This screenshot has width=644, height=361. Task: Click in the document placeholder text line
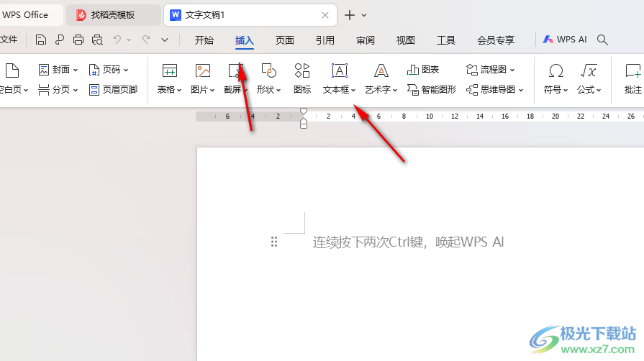(408, 242)
